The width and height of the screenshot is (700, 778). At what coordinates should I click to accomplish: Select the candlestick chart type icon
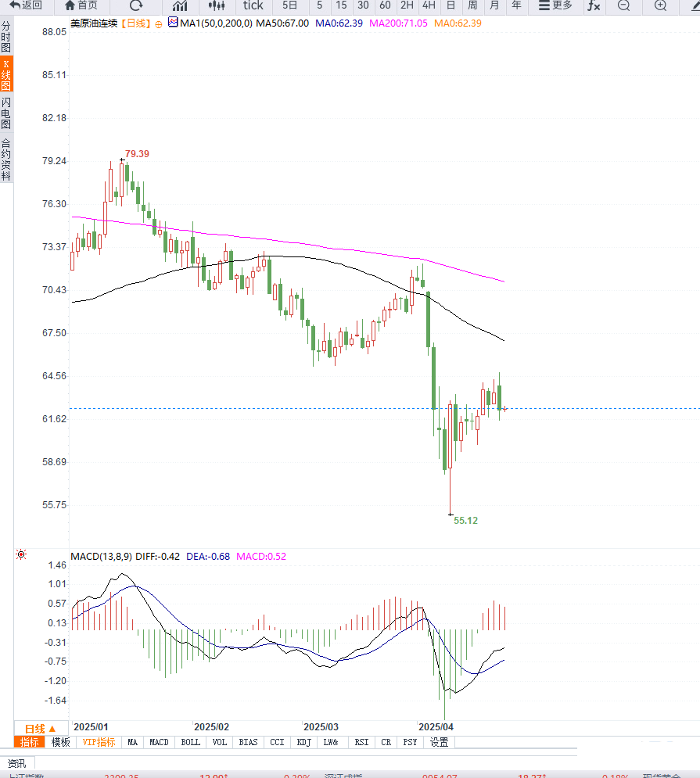click(217, 6)
